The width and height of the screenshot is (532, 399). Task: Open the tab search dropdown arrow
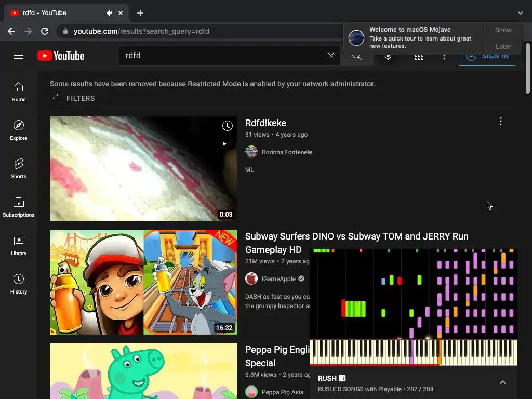pyautogui.click(x=521, y=13)
